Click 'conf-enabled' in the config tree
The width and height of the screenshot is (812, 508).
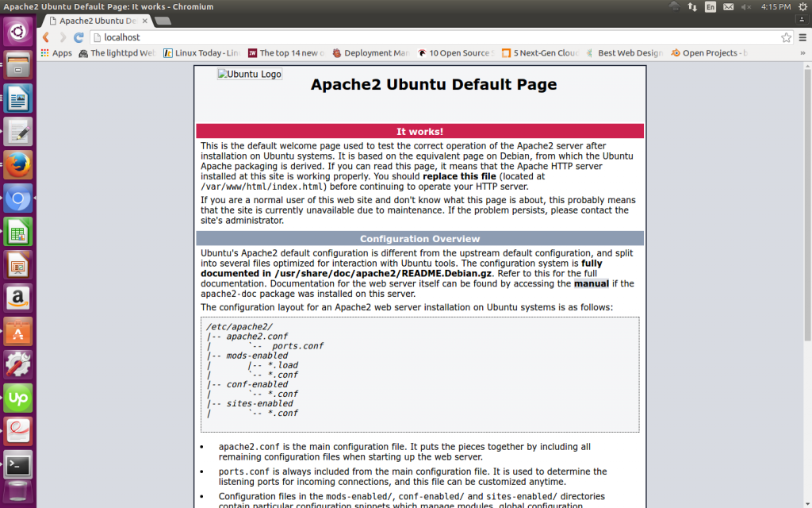click(257, 384)
